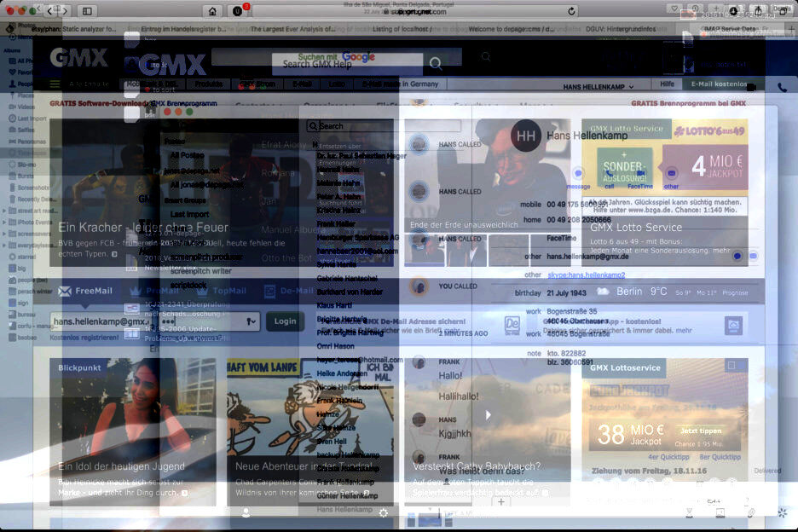Open the password key dropdown
This screenshot has height=532, width=798.
251,321
